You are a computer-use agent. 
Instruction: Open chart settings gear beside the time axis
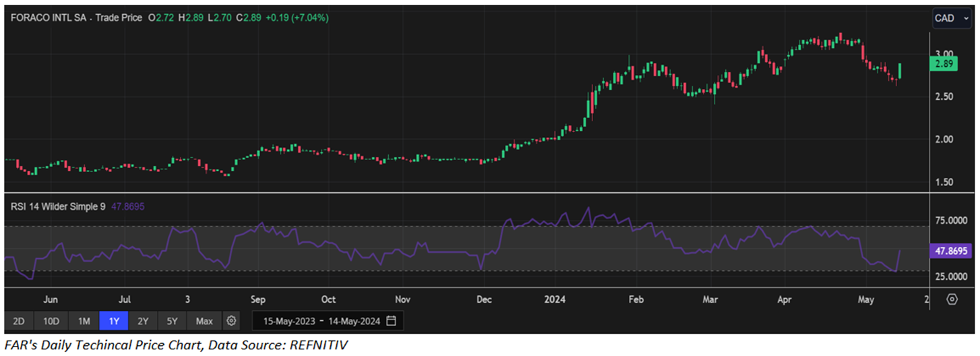[x=952, y=299]
